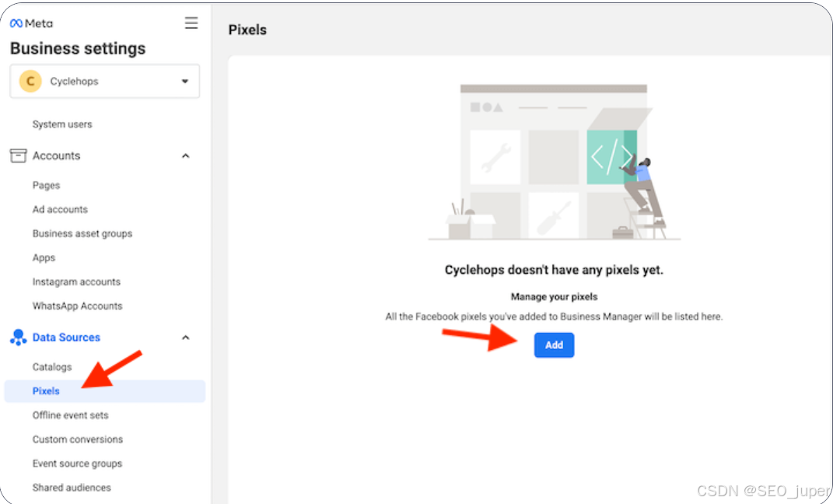Open Shared audiences
Viewport: 833px width, 504px height.
[72, 488]
